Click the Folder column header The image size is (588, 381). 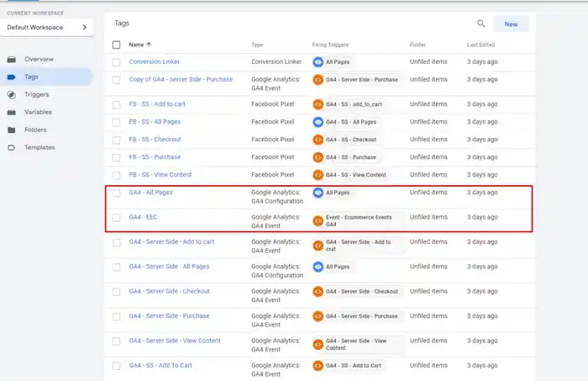417,45
